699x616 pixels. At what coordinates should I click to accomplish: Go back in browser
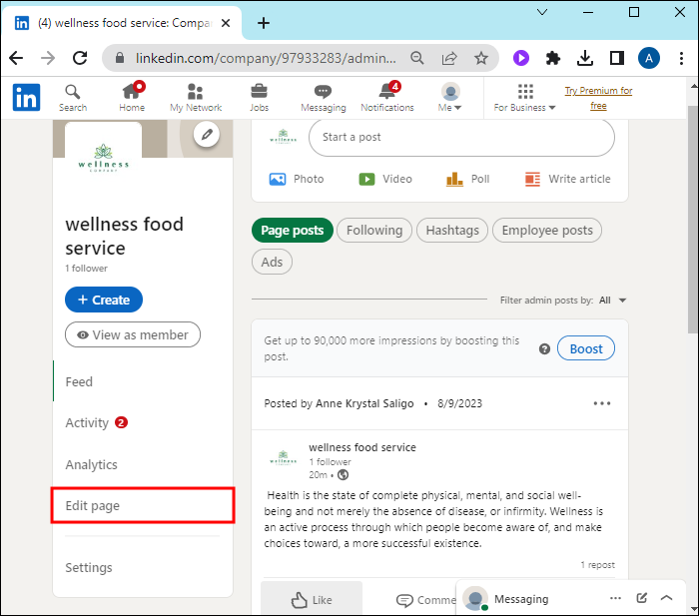[x=17, y=58]
